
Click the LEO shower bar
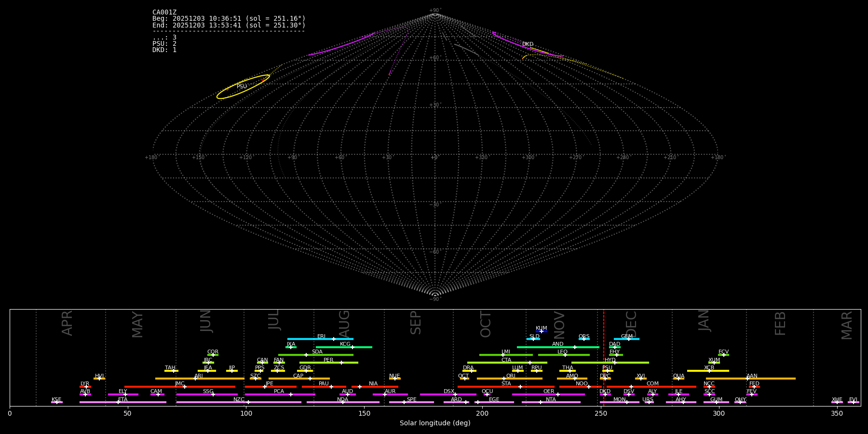pyautogui.click(x=563, y=355)
